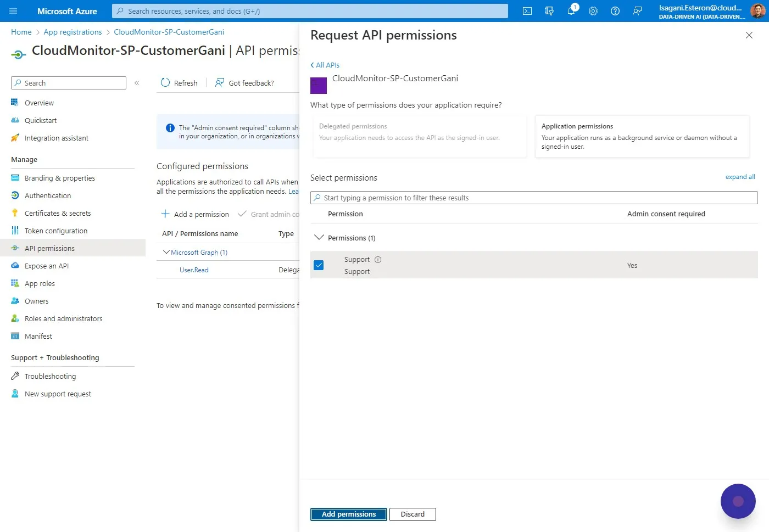Click the Owners people icon
This screenshot has height=532, width=769.
[15, 301]
